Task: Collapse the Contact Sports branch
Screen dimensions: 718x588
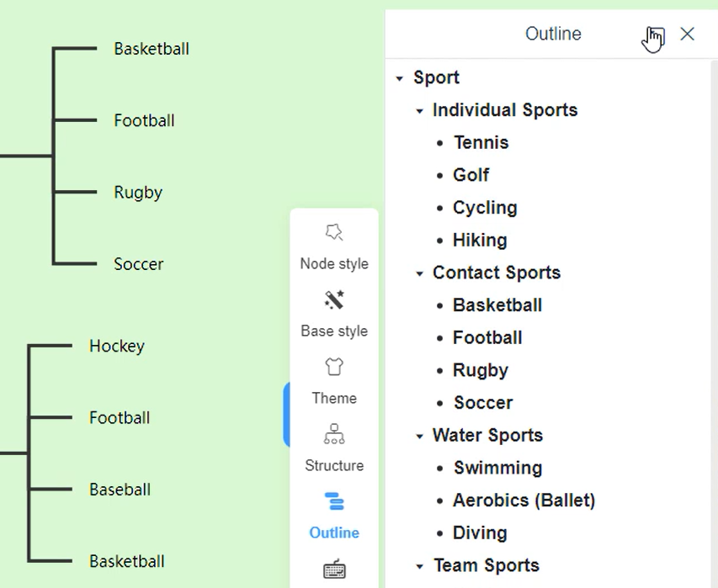Action: point(419,273)
